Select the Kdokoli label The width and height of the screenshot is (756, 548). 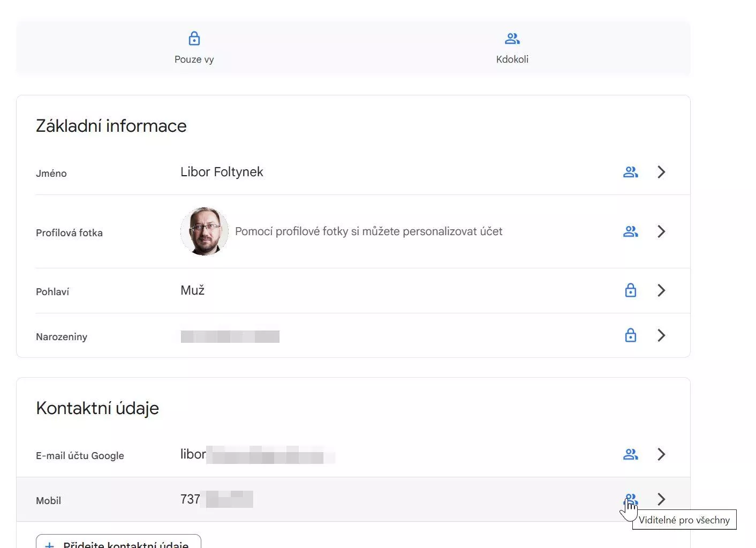(512, 59)
